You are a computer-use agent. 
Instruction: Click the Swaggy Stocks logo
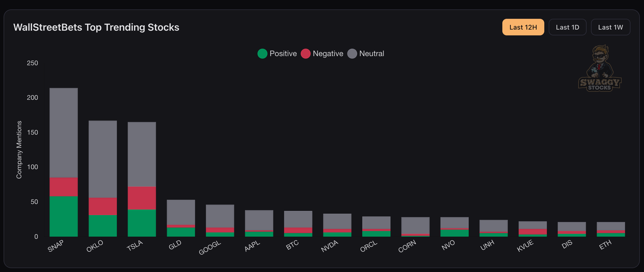[600, 68]
